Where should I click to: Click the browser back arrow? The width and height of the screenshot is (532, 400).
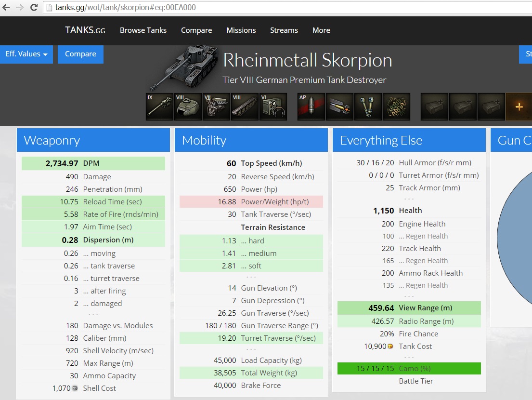click(6, 7)
